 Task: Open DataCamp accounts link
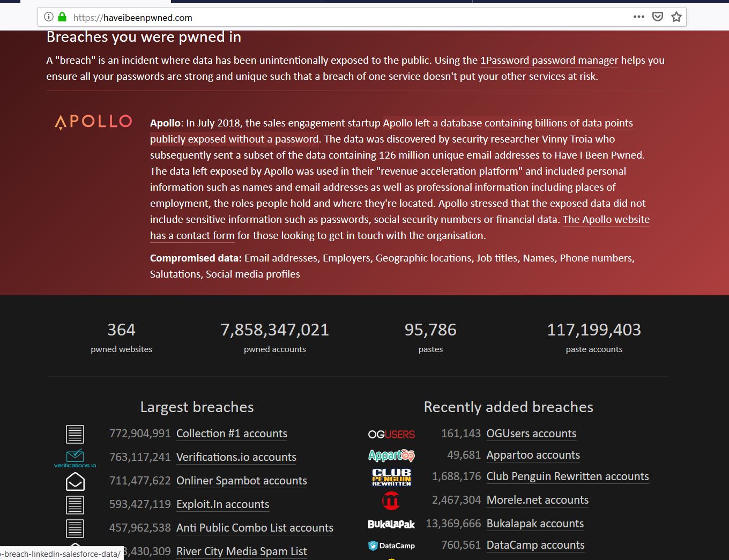535,545
